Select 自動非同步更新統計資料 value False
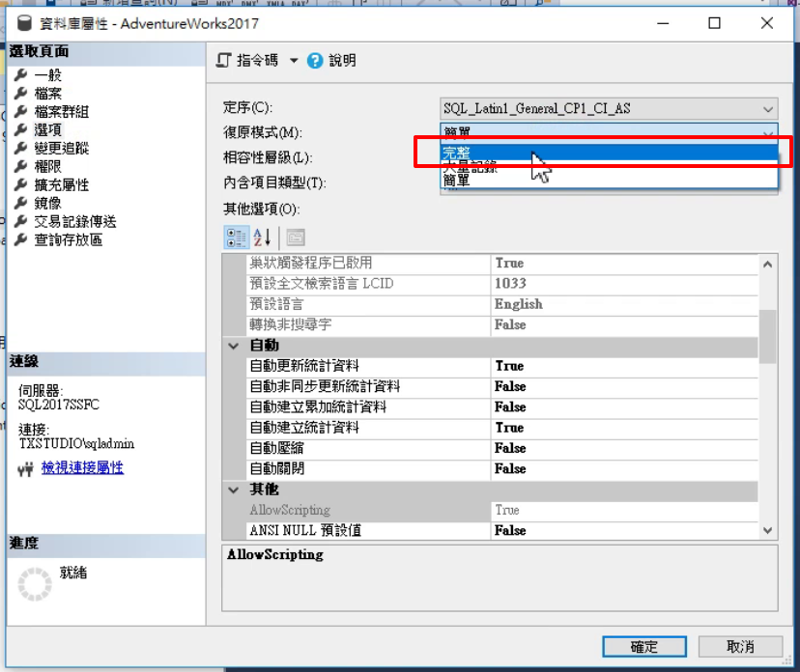 625,386
